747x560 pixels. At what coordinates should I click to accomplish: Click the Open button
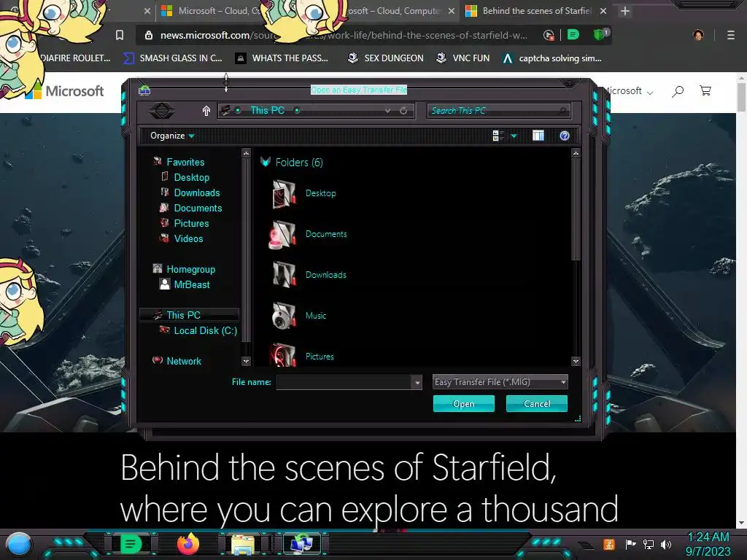click(x=463, y=404)
